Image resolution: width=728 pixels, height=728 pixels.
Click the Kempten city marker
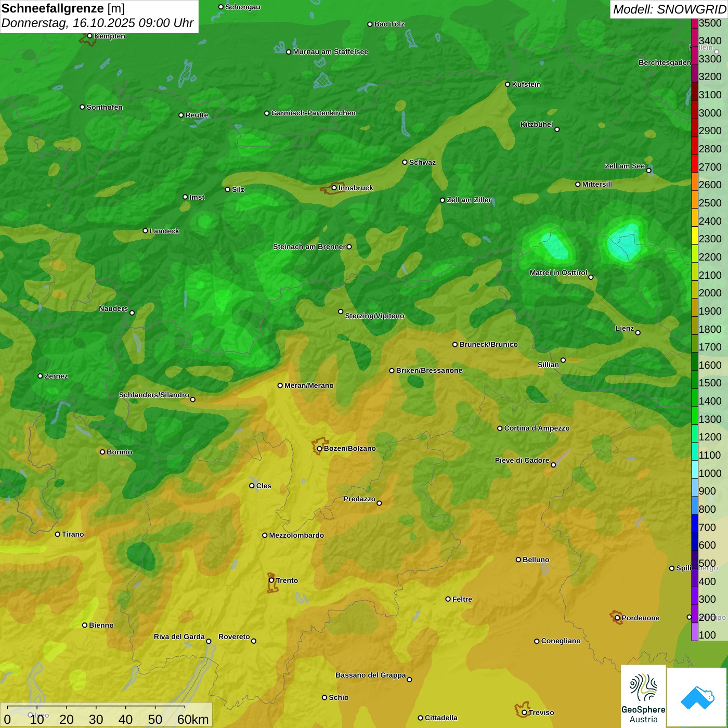[x=89, y=36]
